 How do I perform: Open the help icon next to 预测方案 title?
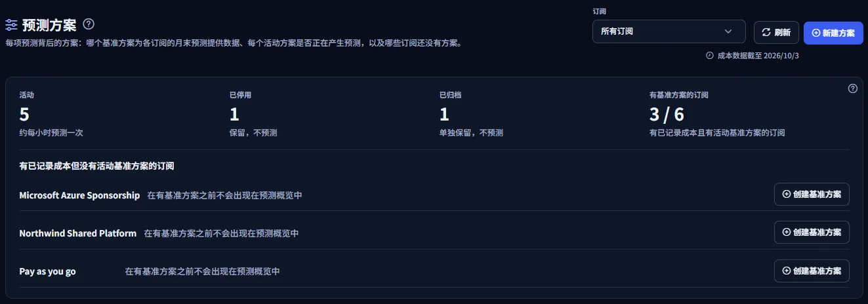(89, 24)
